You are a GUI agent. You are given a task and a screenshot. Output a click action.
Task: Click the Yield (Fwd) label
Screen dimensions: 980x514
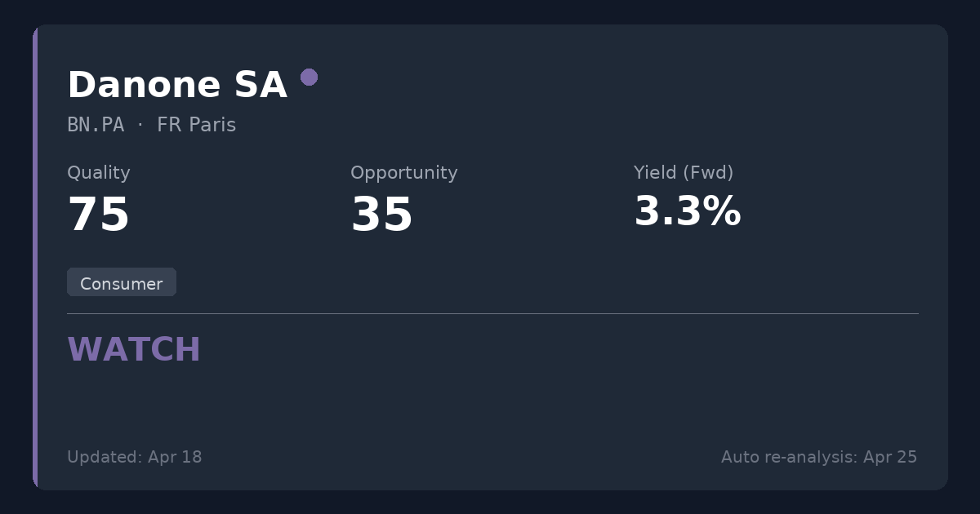coord(684,173)
